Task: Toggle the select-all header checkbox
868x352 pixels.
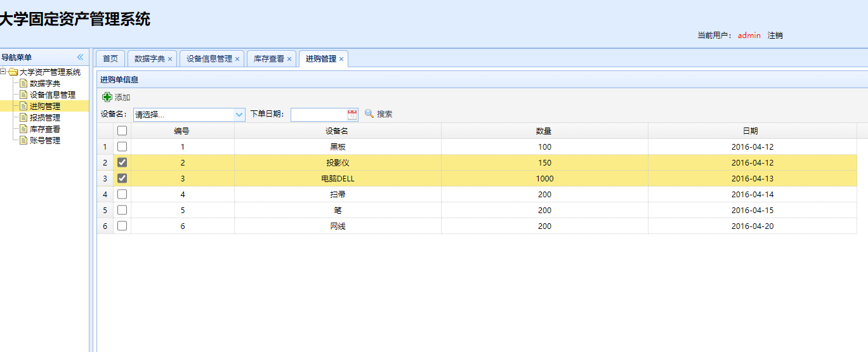Action: coord(122,131)
